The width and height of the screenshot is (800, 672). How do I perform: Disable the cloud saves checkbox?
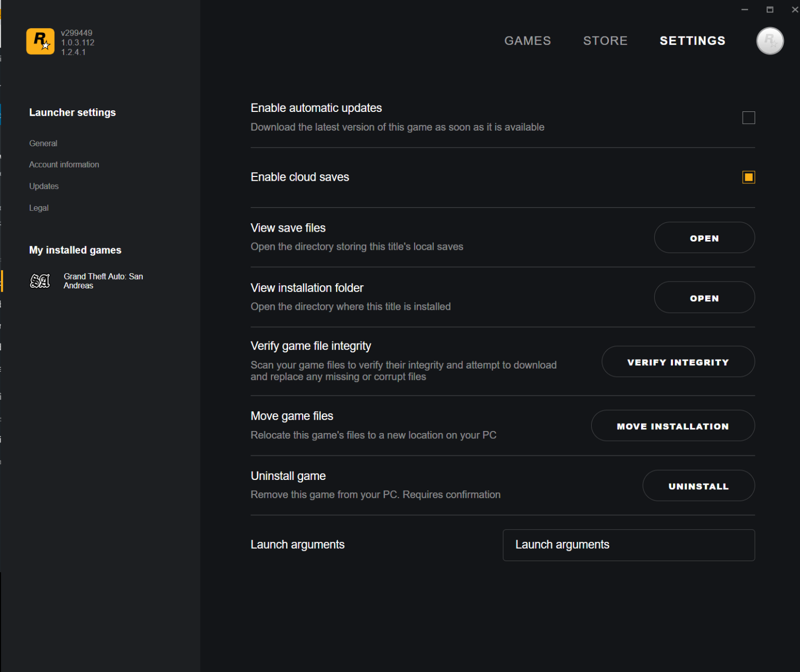click(748, 177)
